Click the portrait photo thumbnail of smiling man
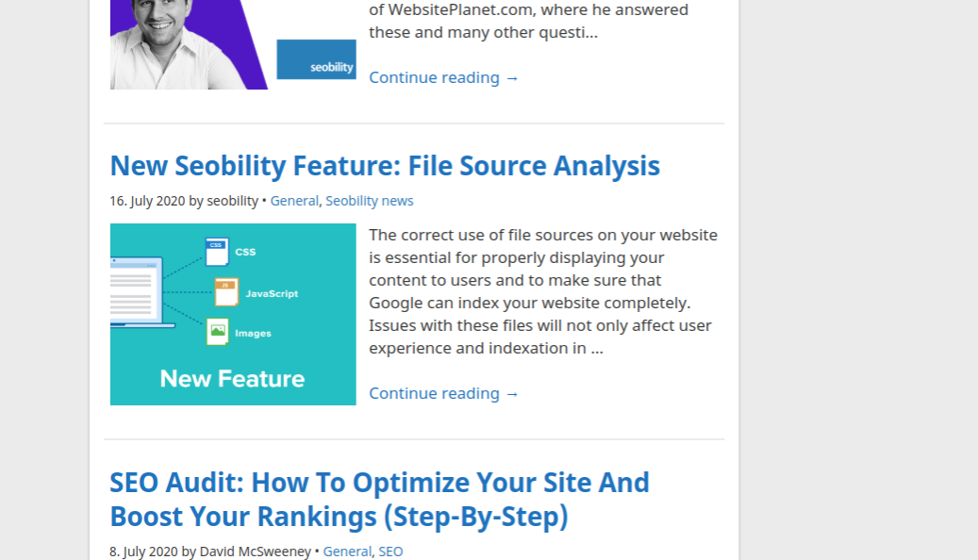This screenshot has width=978, height=560. (x=187, y=44)
